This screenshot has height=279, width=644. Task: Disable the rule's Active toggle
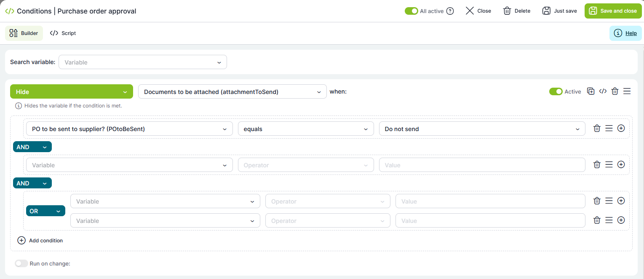click(556, 91)
